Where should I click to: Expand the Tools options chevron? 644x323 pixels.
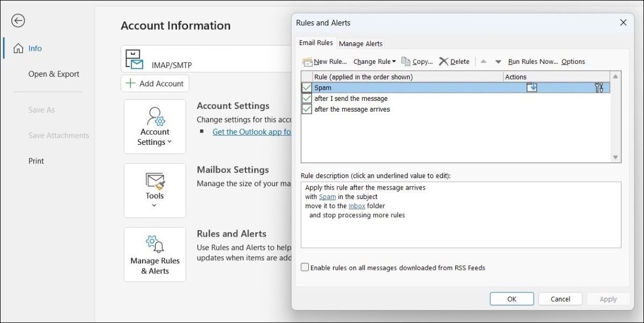(154, 204)
